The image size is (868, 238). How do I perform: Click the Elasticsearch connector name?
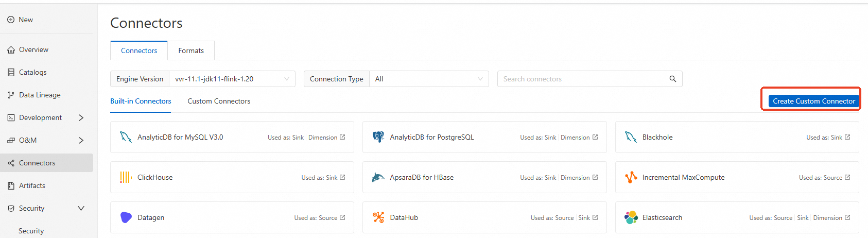pyautogui.click(x=662, y=217)
